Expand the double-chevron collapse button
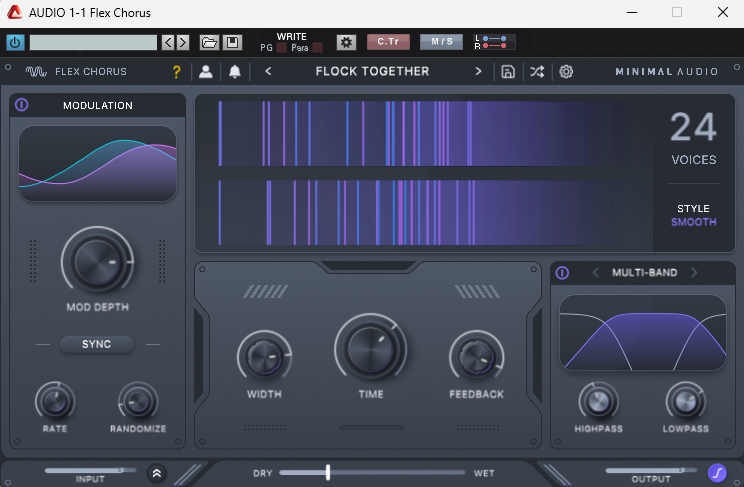 157,473
